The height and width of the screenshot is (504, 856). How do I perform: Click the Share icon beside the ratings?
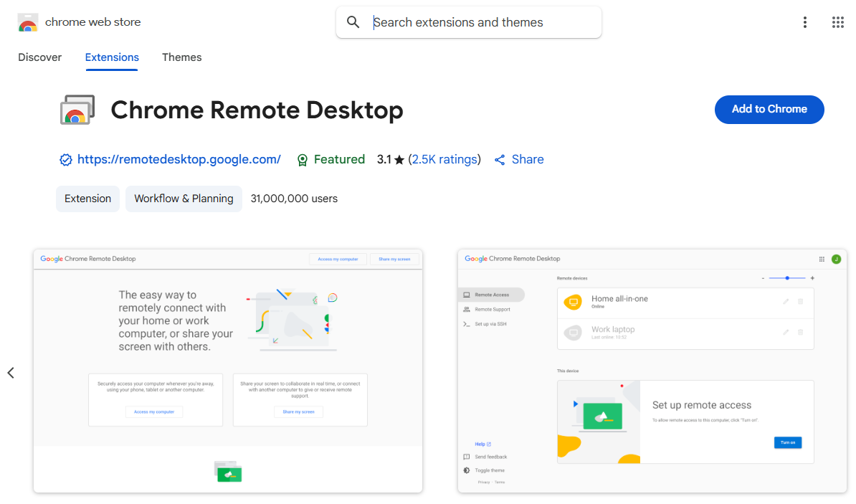pyautogui.click(x=500, y=159)
